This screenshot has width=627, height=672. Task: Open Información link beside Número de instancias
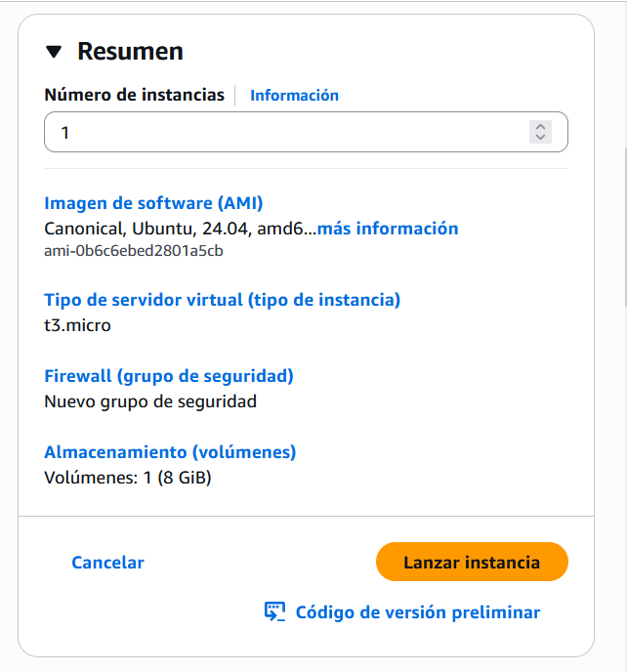[x=294, y=96]
